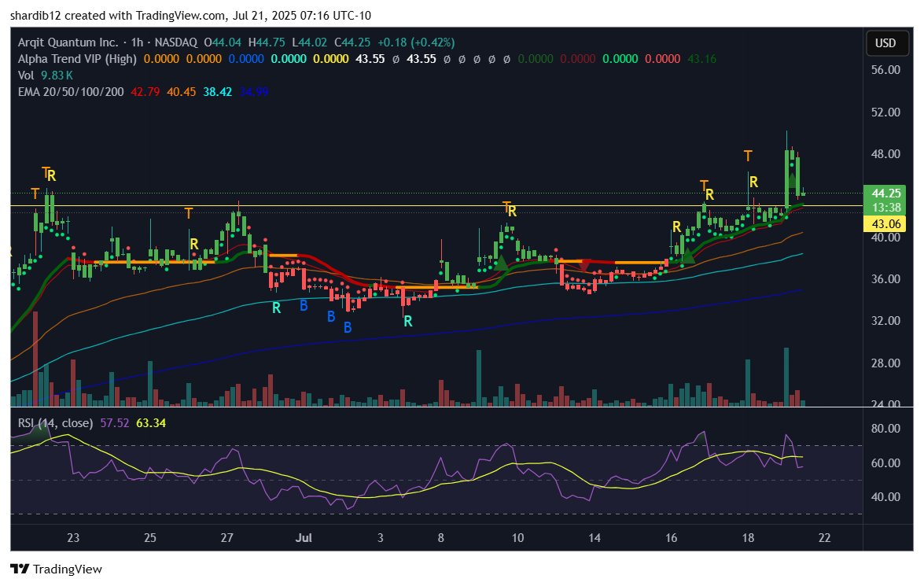Click the 18 date label on the time axis

[748, 538]
